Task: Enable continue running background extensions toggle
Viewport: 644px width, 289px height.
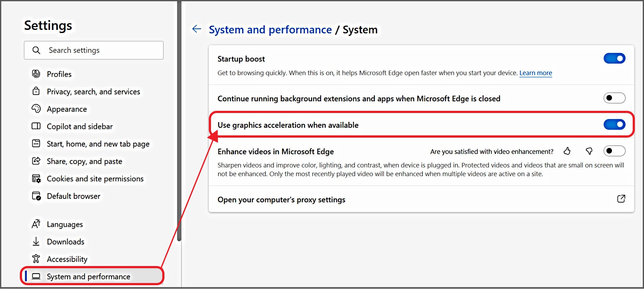Action: point(614,98)
